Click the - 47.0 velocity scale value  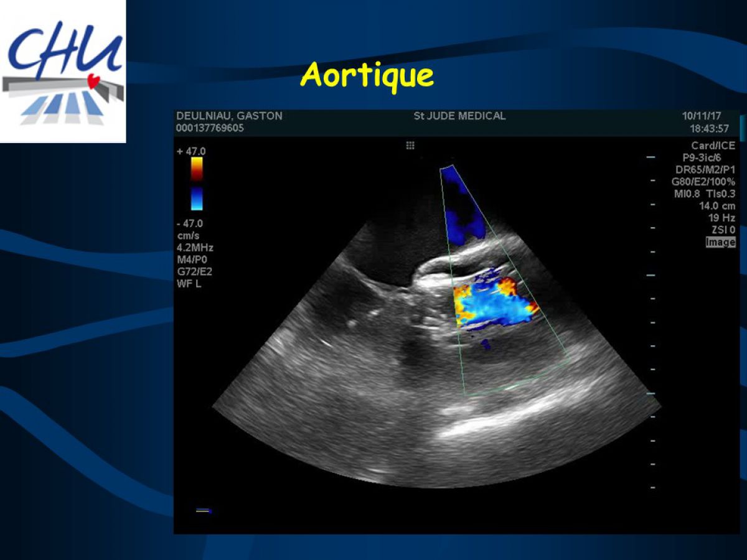(x=190, y=223)
